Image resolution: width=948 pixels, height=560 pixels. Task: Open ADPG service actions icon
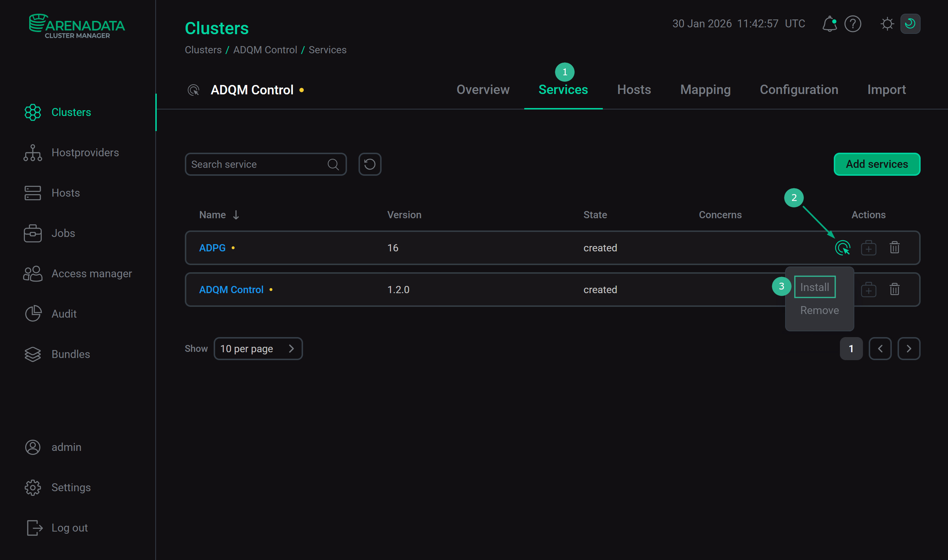(x=842, y=248)
